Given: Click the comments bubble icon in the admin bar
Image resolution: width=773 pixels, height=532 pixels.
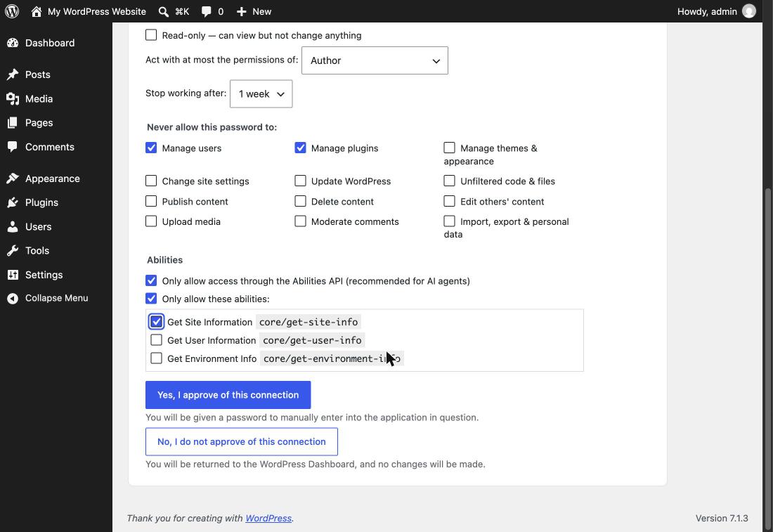Looking at the screenshot, I should [x=206, y=11].
